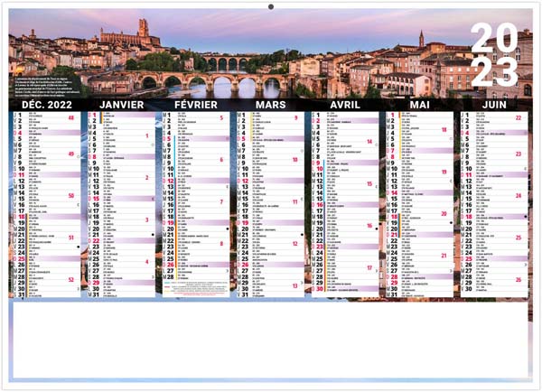The width and height of the screenshot is (542, 392).
Task: Click the hanging hole at top center
Action: (x=271, y=6)
